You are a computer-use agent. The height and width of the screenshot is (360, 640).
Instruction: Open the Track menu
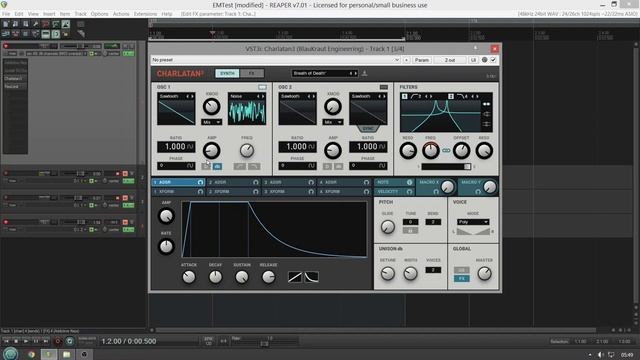pyautogui.click(x=80, y=14)
